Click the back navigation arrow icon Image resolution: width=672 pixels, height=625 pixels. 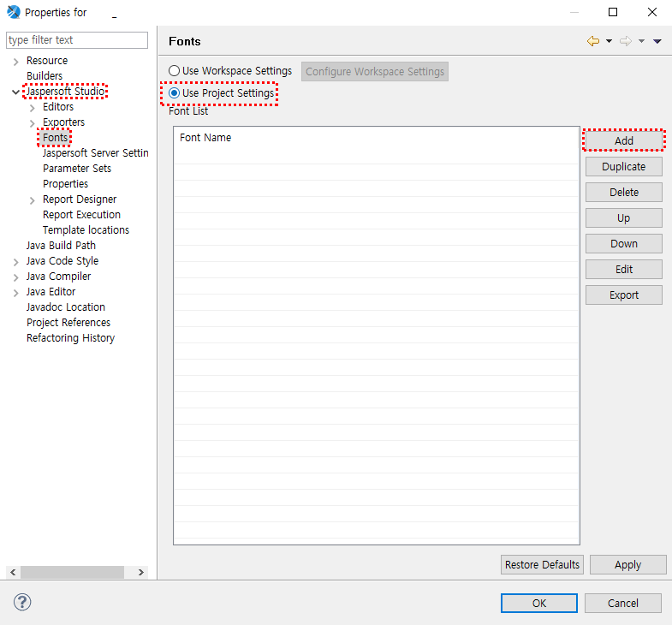[x=593, y=41]
